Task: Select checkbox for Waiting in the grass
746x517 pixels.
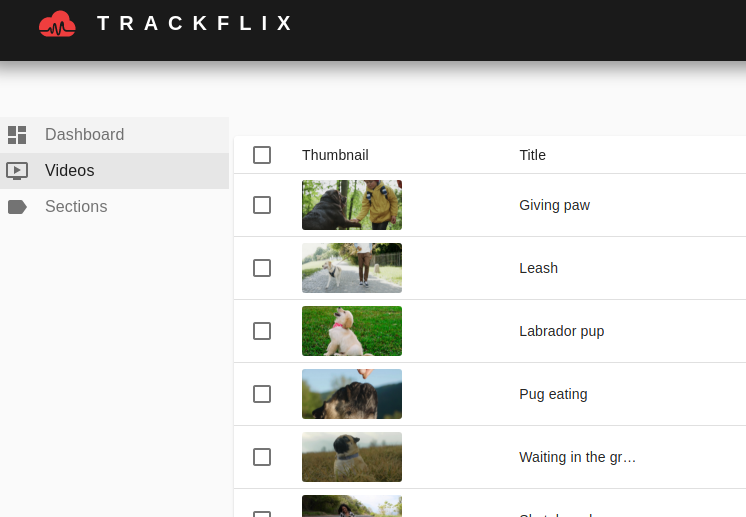Action: tap(262, 457)
